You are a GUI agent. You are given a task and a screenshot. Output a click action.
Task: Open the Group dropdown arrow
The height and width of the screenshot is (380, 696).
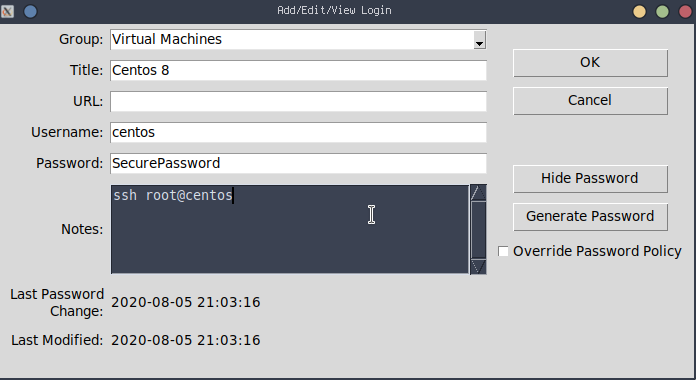[479, 40]
